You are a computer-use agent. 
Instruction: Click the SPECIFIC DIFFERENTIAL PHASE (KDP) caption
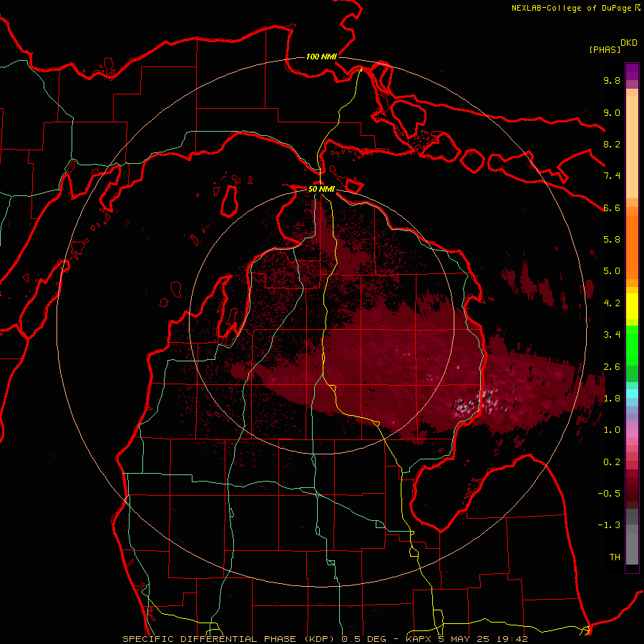(x=227, y=639)
